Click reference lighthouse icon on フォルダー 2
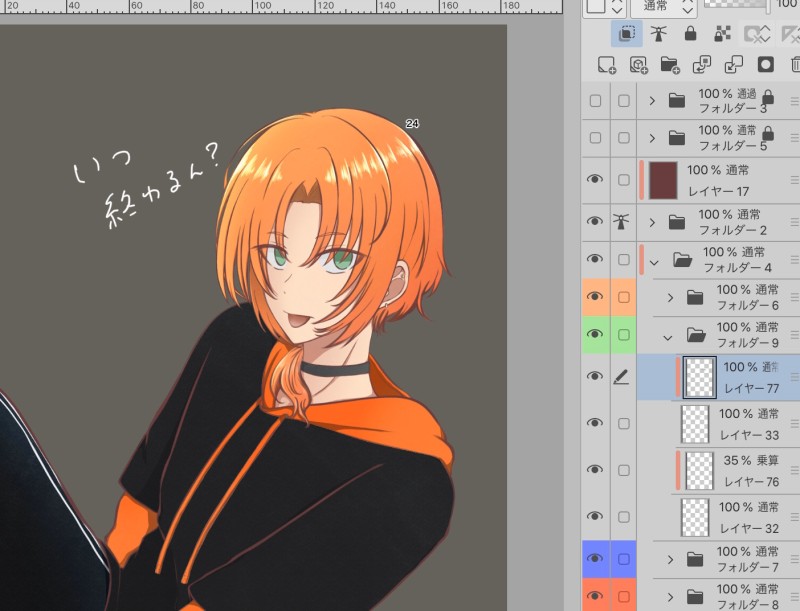800x611 pixels. 621,221
